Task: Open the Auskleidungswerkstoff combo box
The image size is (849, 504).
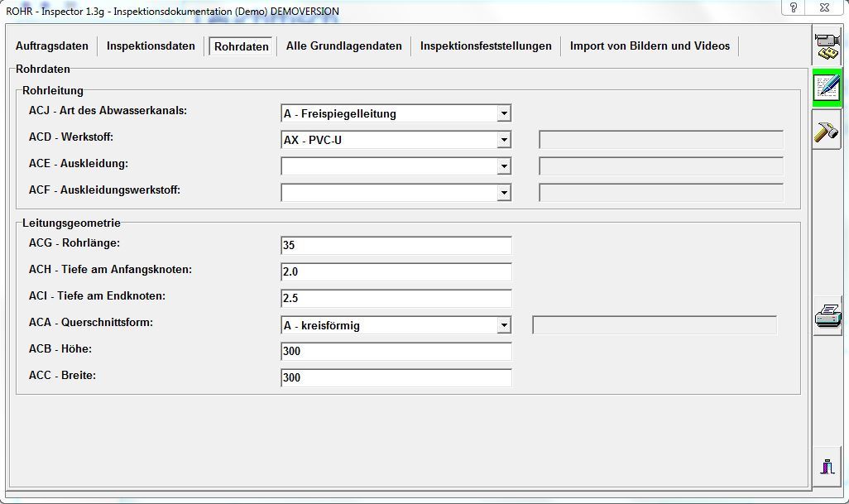Action: [504, 193]
